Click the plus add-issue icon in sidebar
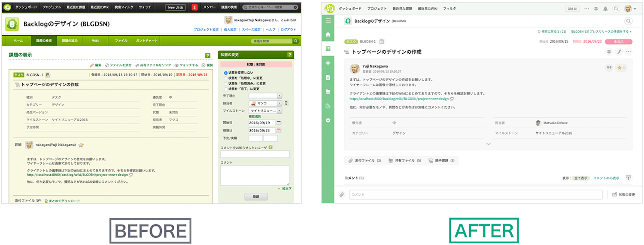 pos(328,63)
